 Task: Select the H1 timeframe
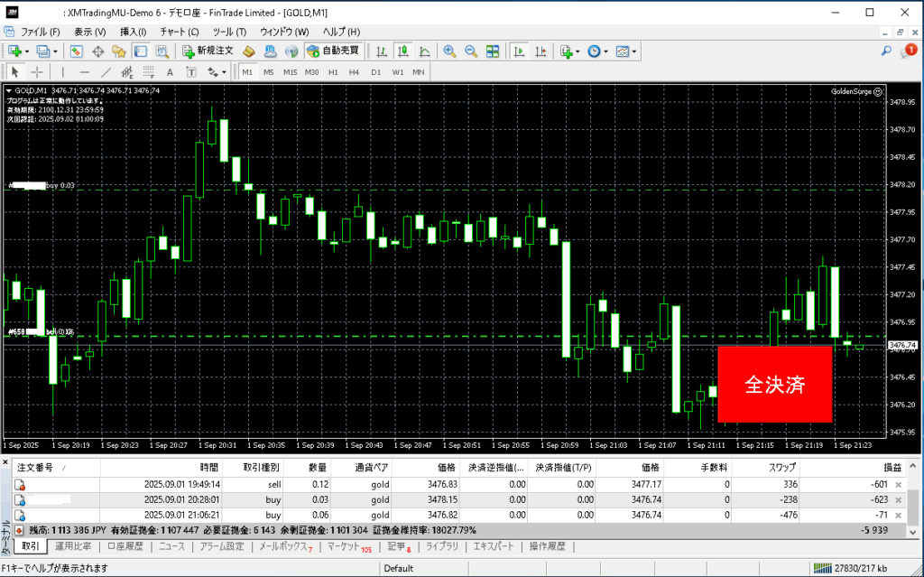333,72
